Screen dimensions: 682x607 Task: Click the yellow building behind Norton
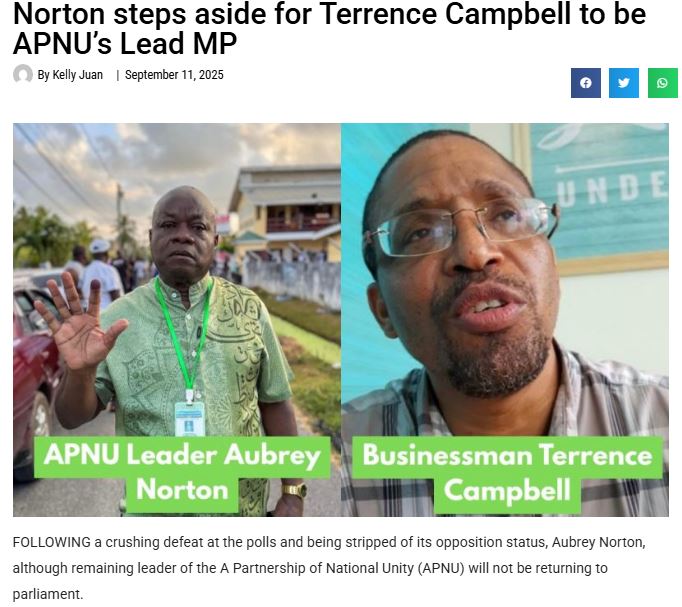tap(287, 213)
